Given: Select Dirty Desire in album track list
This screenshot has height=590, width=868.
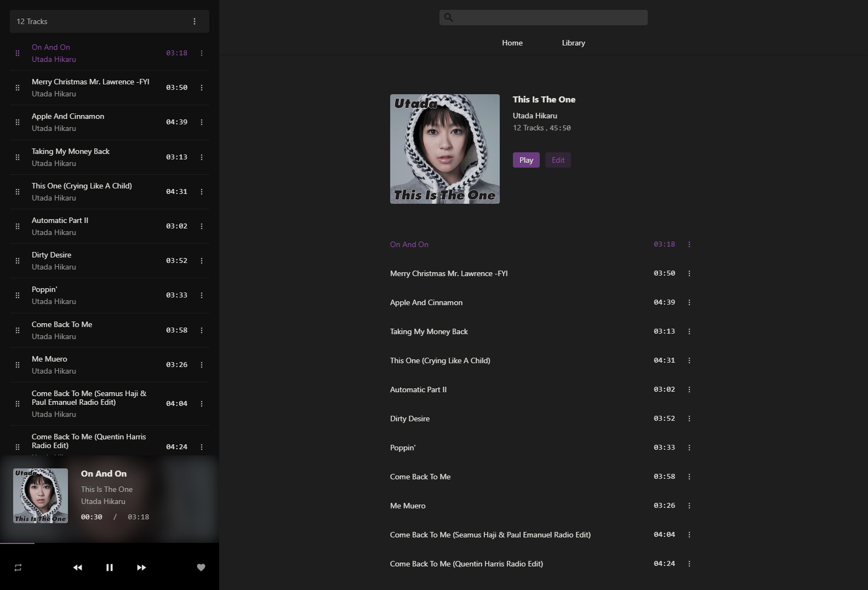Looking at the screenshot, I should (x=410, y=419).
